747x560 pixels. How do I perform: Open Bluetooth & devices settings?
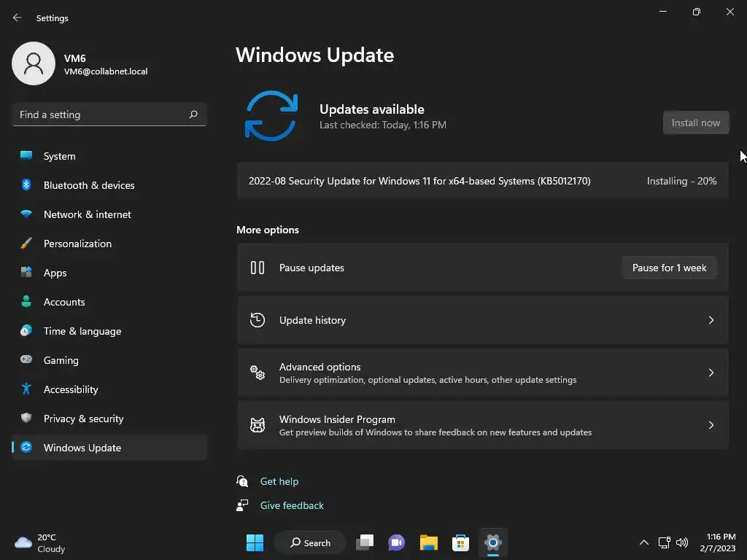[109, 185]
